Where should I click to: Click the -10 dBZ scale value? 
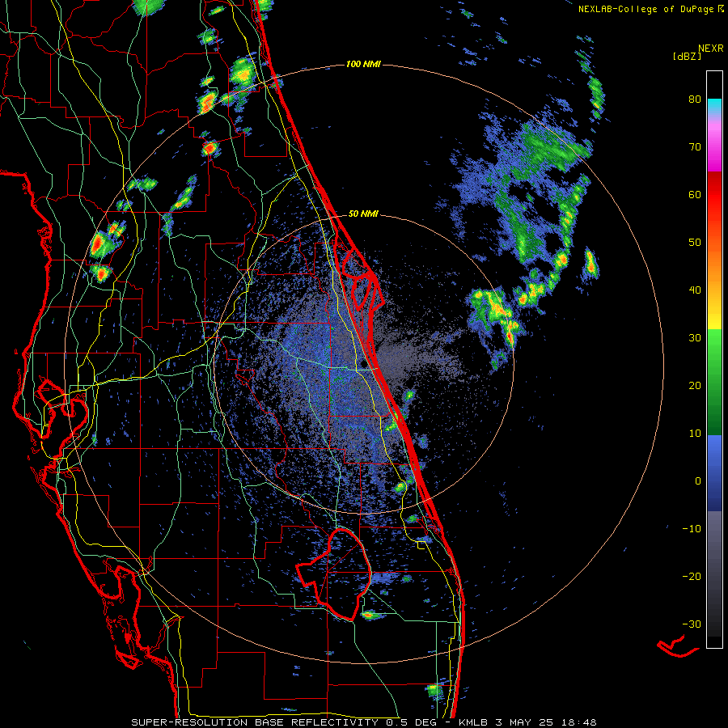pos(692,529)
